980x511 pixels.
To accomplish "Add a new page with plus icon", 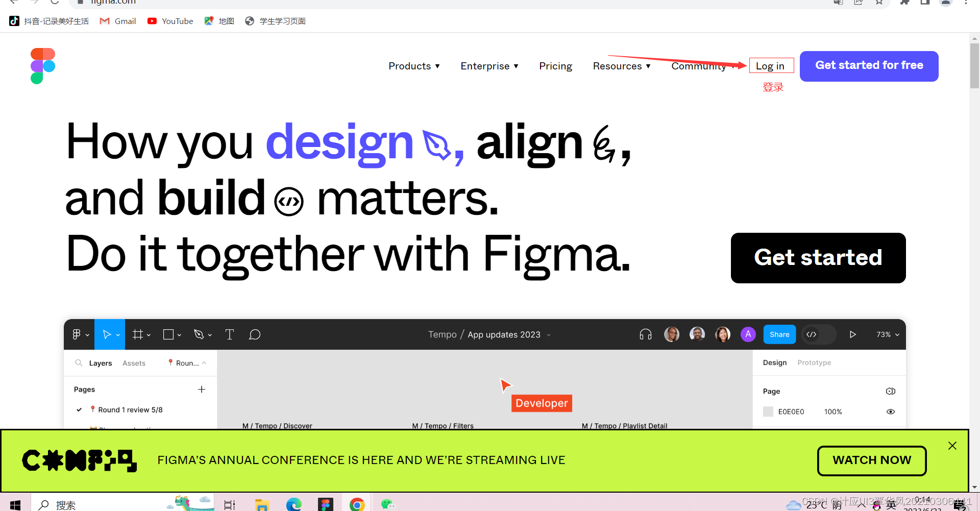I will (202, 390).
